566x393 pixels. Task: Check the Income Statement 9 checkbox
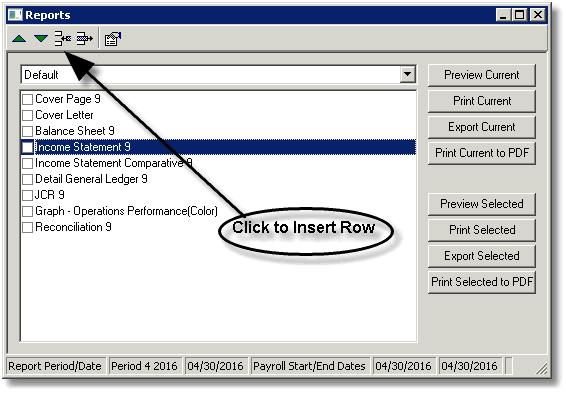[27, 147]
